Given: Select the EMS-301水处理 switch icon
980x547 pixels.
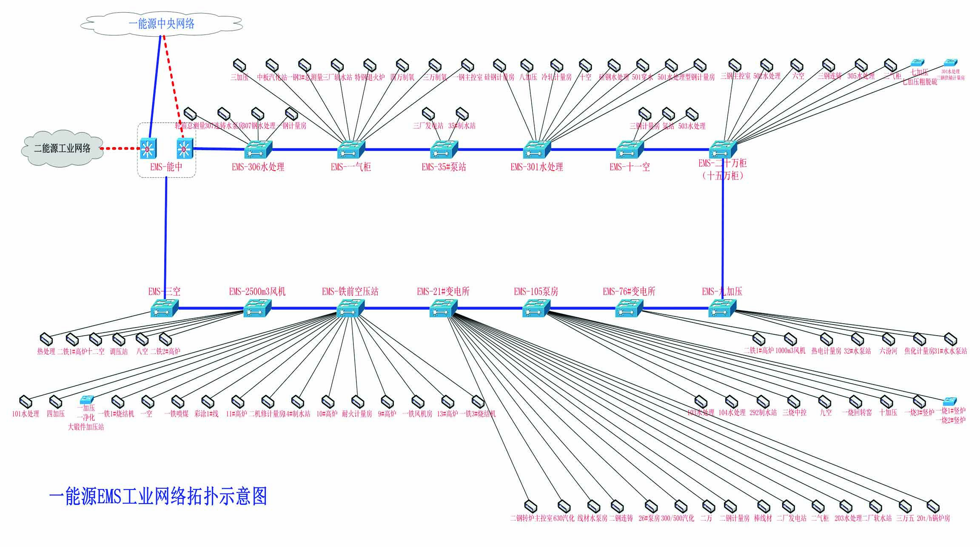Looking at the screenshot, I should point(537,150).
